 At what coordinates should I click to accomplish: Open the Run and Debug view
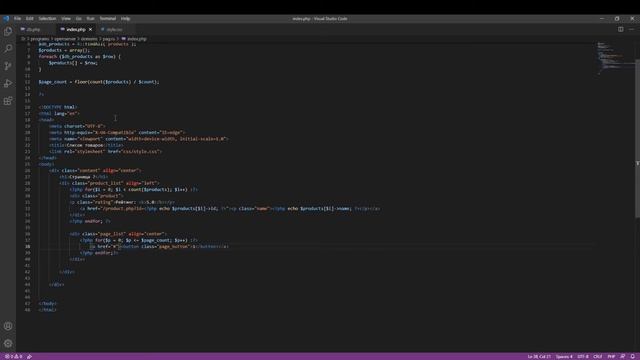coord(8,83)
